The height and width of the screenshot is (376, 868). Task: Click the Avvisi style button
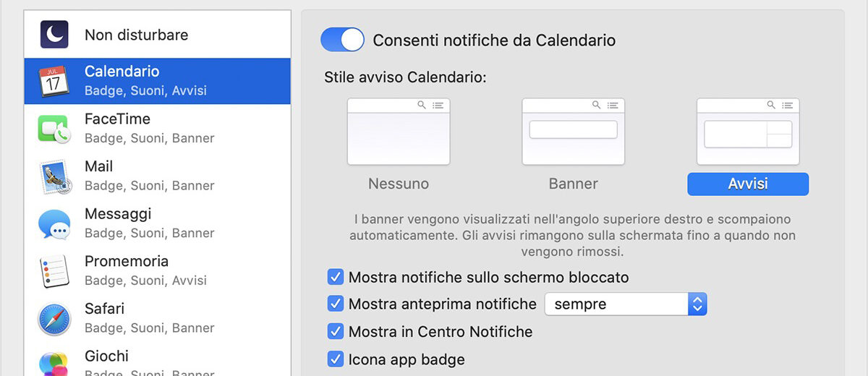748,184
